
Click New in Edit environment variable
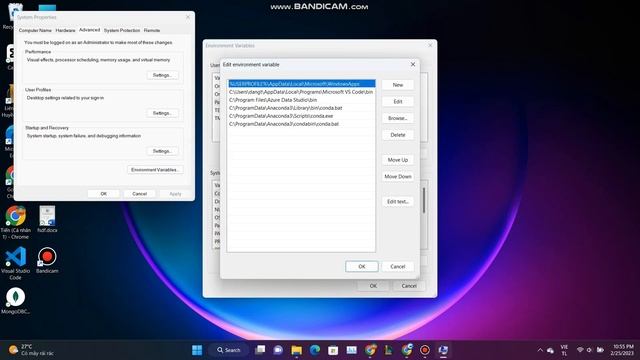[x=398, y=85]
